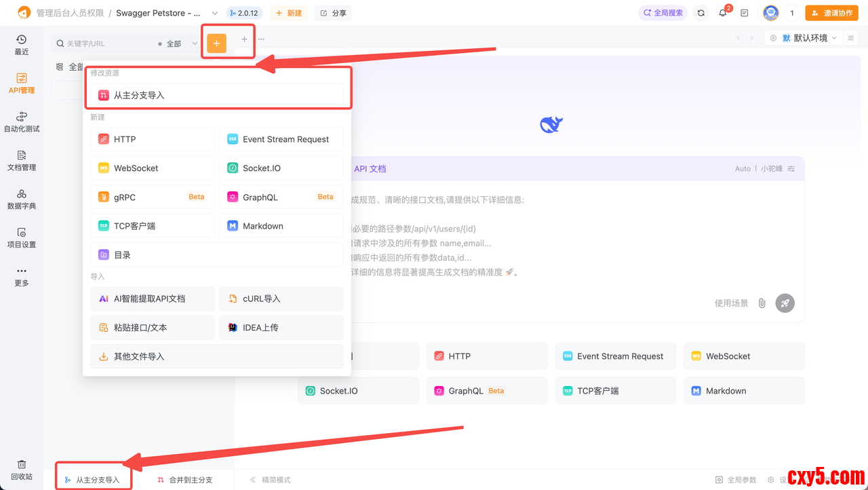Click 使用场景 link
The image size is (868, 490).
(732, 303)
